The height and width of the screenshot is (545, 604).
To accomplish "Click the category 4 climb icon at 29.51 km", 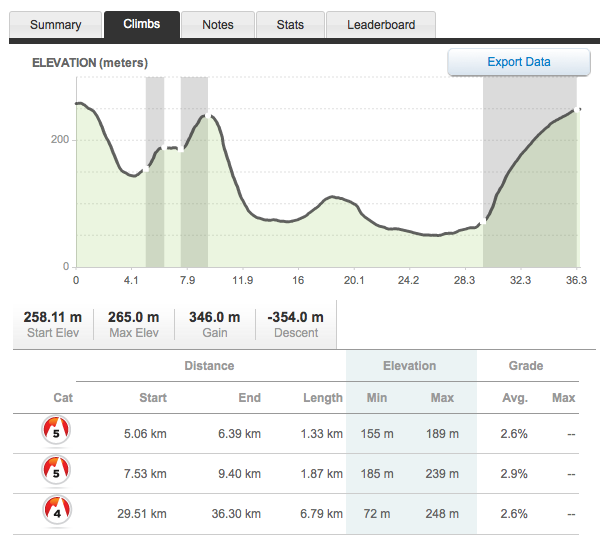I will point(57,510).
